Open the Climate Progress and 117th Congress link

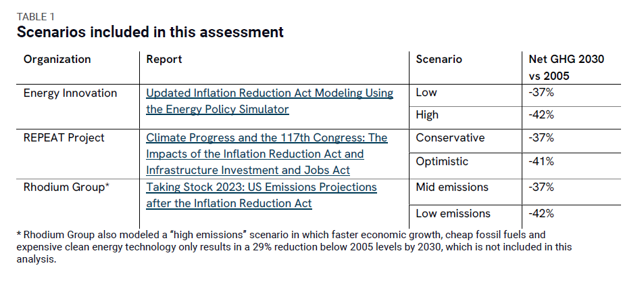266,138
